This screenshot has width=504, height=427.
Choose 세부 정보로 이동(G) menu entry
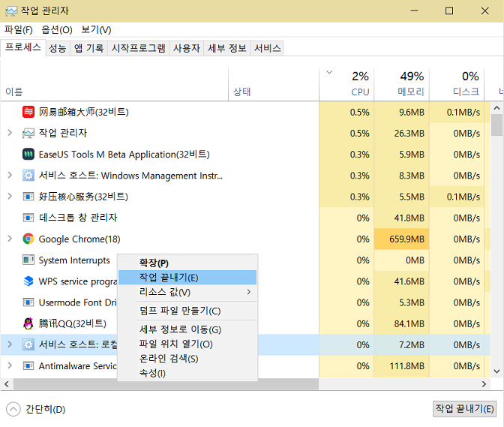click(187, 329)
